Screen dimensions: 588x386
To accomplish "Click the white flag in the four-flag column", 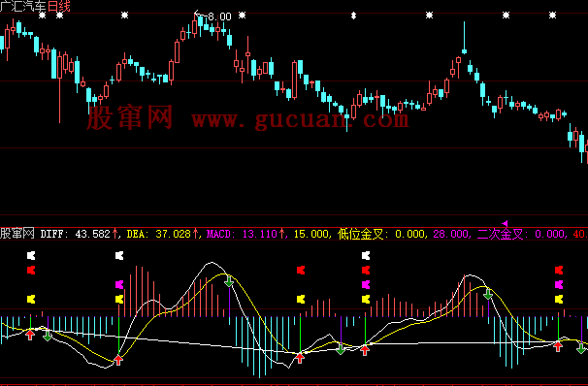I will [x=366, y=256].
